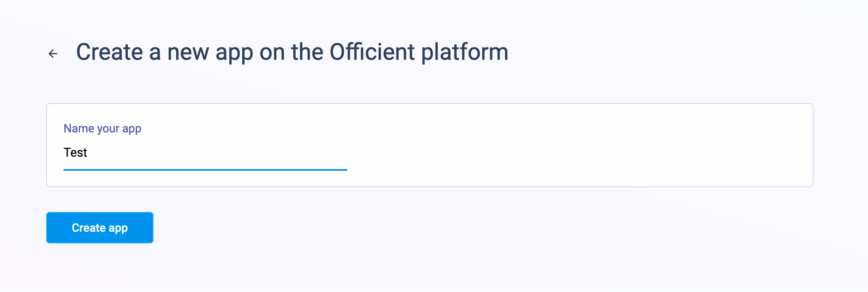Screen dimensions: 868x292
Task: Click the text 'Test' in the input
Action: tap(75, 153)
